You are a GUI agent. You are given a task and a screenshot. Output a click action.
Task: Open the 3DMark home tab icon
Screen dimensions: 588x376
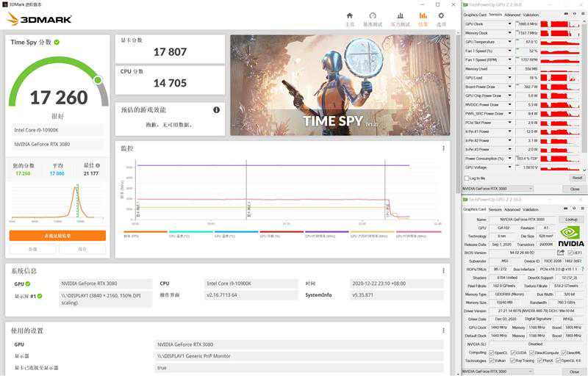tap(350, 18)
